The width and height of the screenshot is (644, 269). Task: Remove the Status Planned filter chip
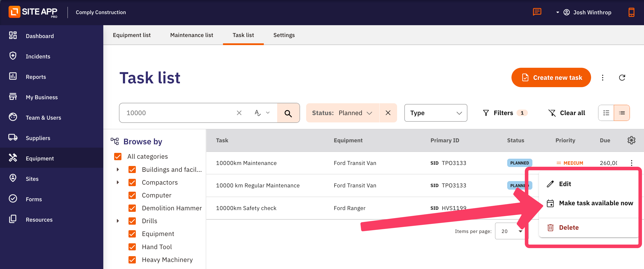[388, 113]
